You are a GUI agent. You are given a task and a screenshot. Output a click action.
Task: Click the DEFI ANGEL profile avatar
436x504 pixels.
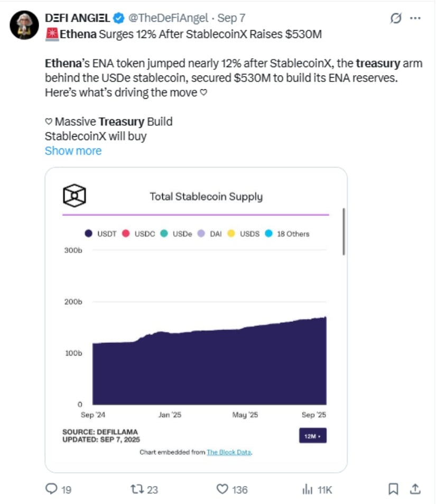click(24, 25)
